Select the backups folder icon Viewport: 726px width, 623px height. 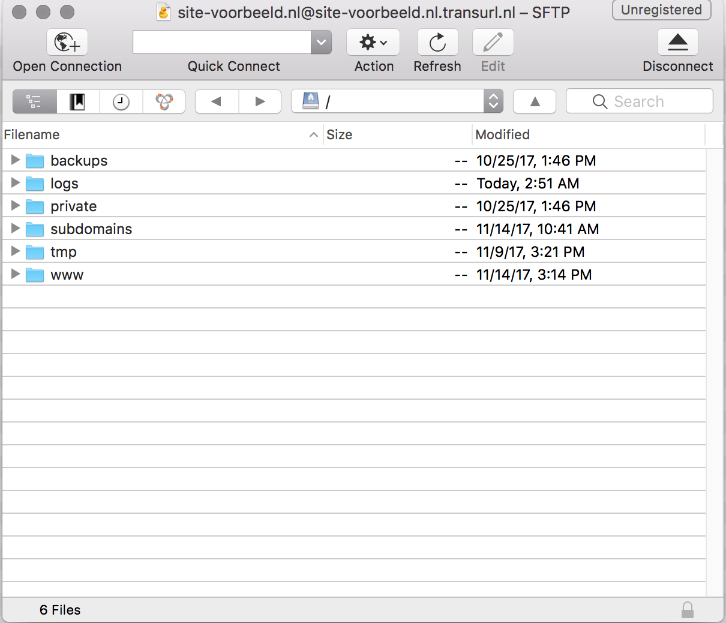[35, 161]
